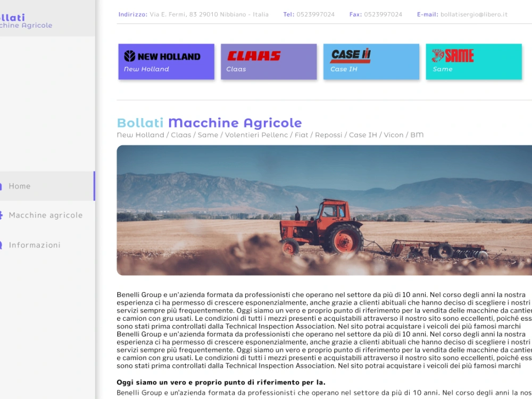Click the Tel number 0523997024

[315, 14]
